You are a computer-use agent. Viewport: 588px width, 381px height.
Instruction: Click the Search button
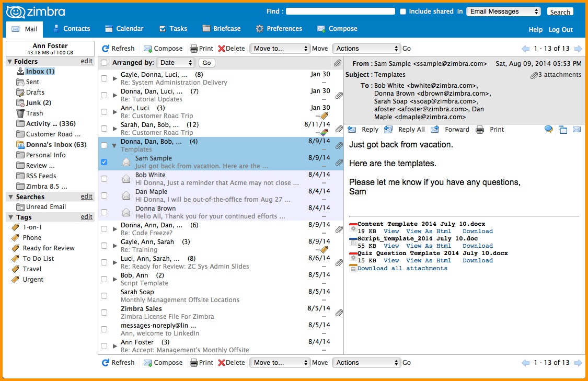(560, 12)
